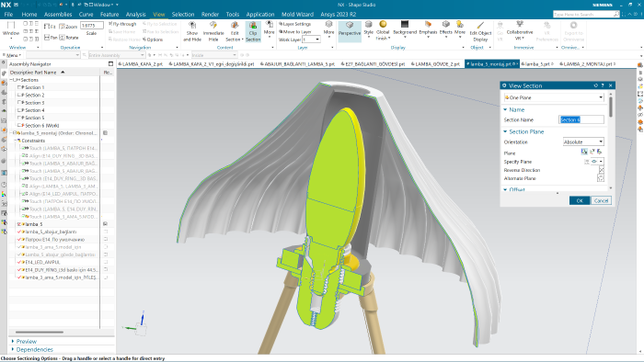
Task: Open the File menu
Action: tap(8, 14)
